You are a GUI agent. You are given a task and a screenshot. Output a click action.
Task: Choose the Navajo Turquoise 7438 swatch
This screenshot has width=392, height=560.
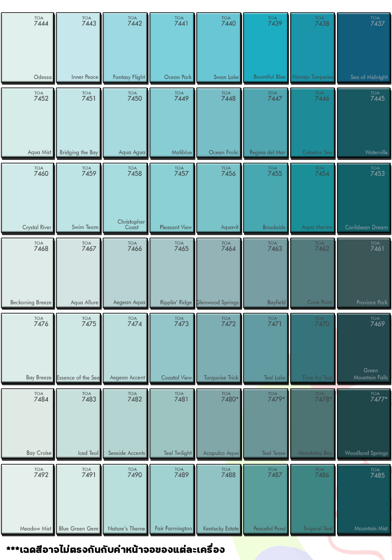pyautogui.click(x=312, y=48)
